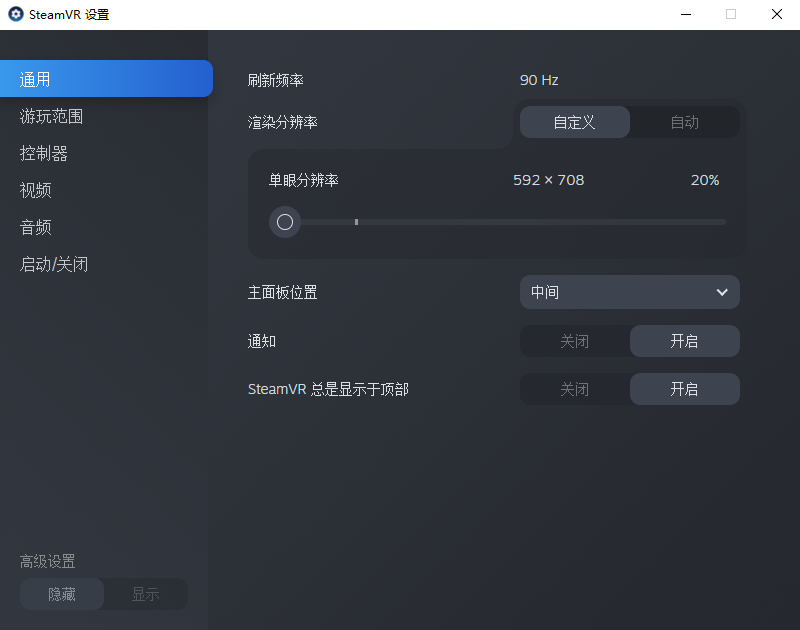Screen dimensions: 800x630
Task: Open the 通用 settings section
Action: click(x=106, y=79)
